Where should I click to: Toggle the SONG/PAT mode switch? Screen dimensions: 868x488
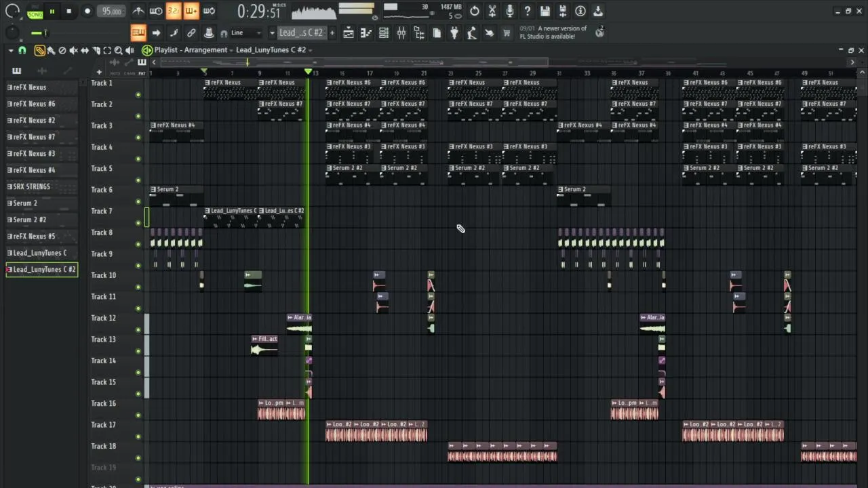[35, 12]
